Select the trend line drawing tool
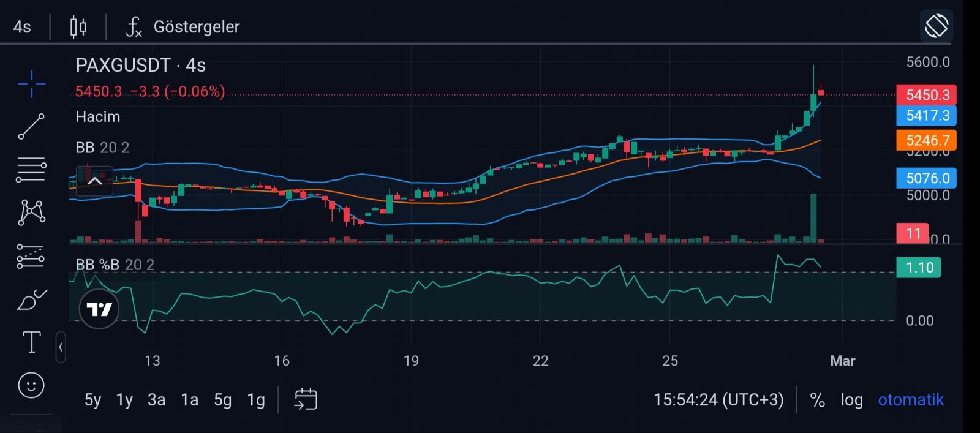The width and height of the screenshot is (980, 433). (31, 126)
